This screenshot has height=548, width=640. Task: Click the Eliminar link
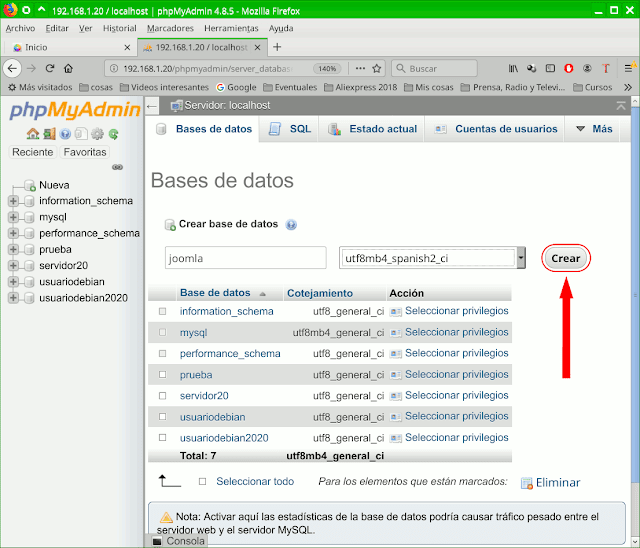551,483
